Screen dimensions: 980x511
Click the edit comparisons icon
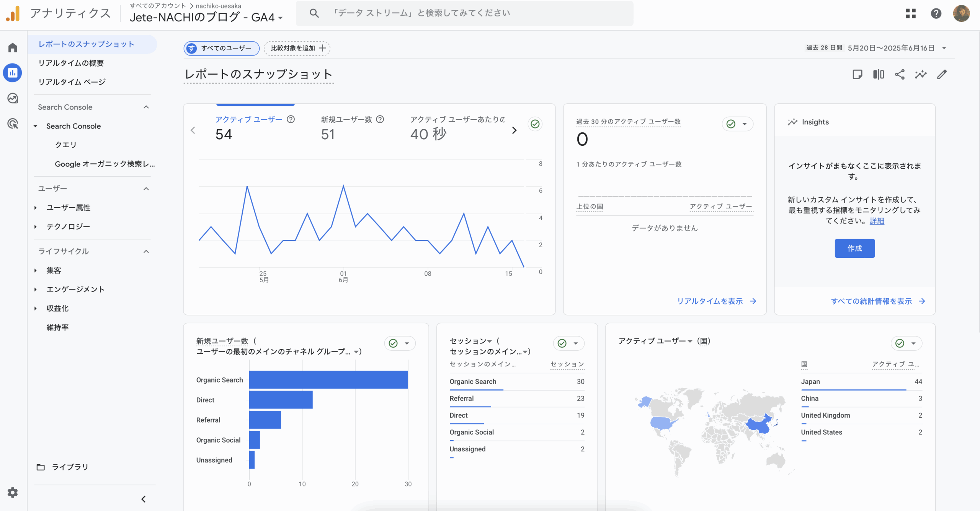click(879, 74)
